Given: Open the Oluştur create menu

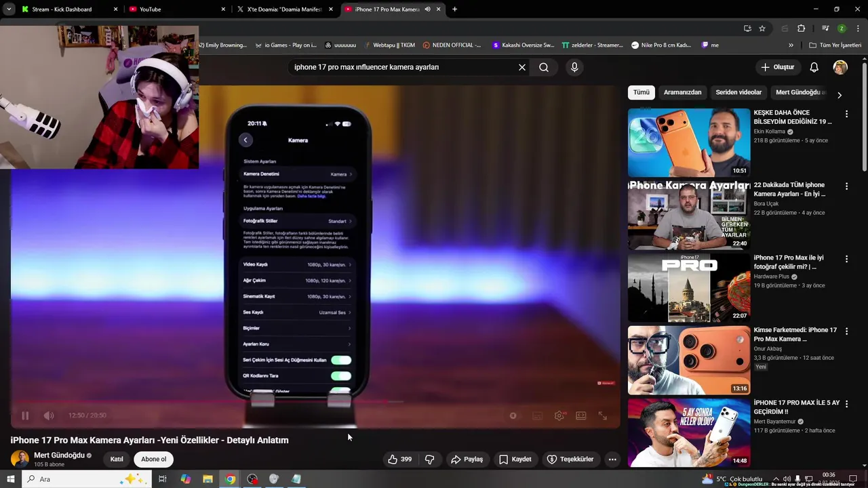Looking at the screenshot, I should [x=777, y=67].
